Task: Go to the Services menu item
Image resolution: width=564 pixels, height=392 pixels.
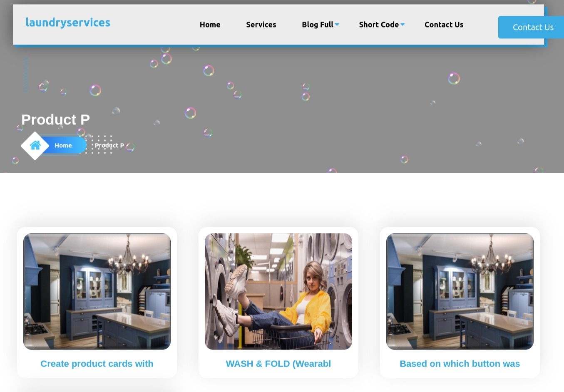Action: pos(261,25)
